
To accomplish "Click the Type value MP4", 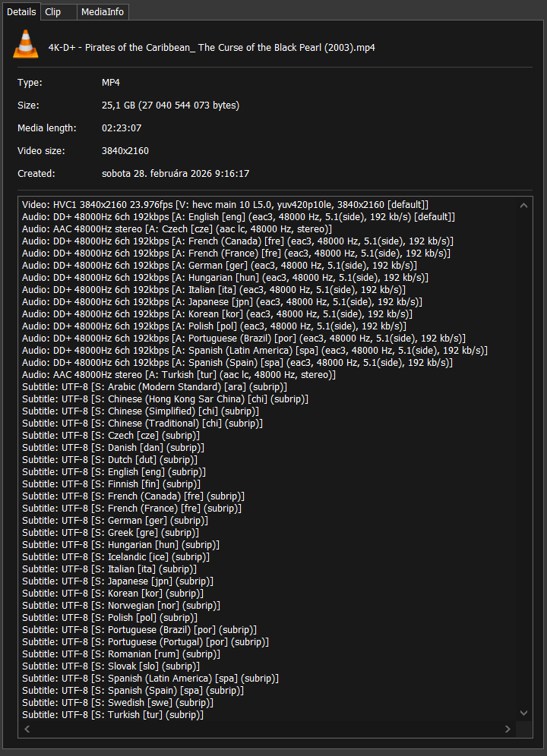I will pyautogui.click(x=111, y=83).
